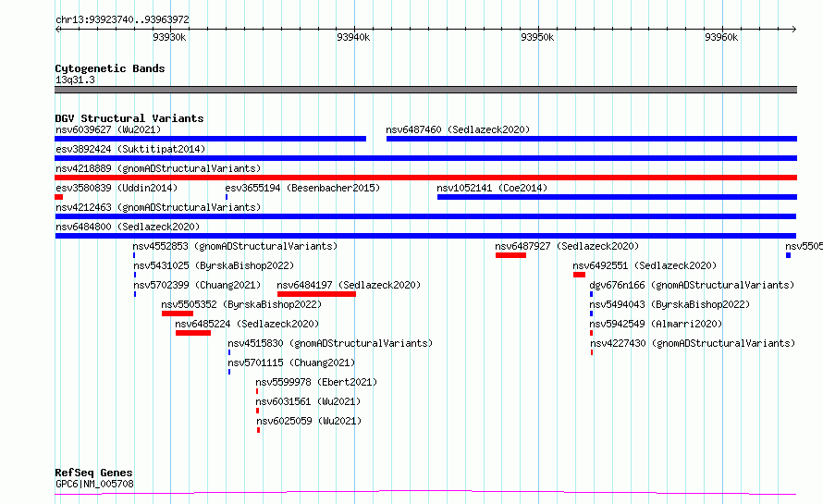Open nsv4515830 gnomAD variant label
Image resolution: width=823 pixels, height=504 pixels.
330,343
